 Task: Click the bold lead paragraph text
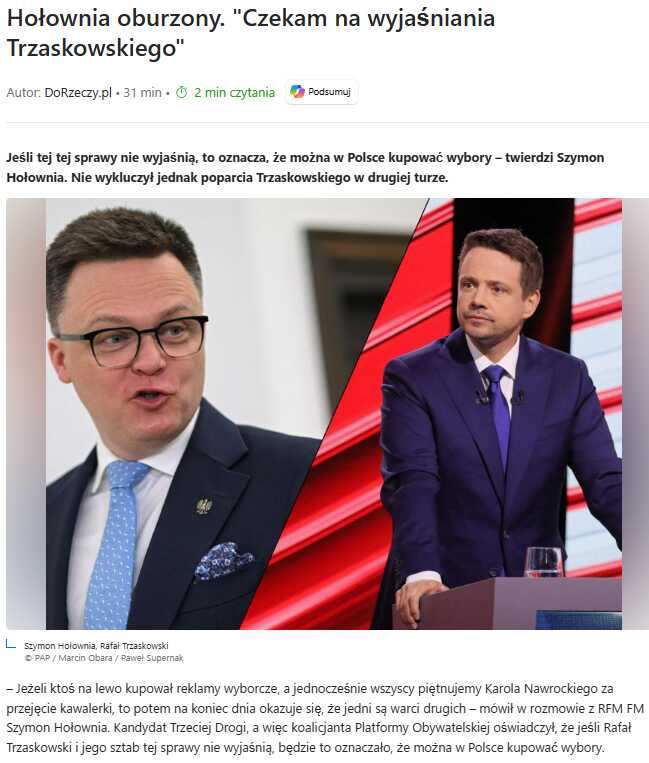[305, 167]
